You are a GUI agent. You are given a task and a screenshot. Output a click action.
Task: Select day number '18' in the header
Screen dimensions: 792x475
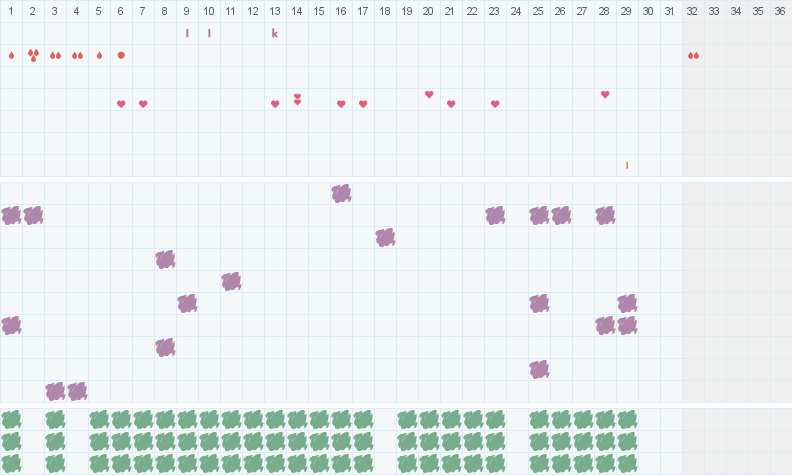pos(385,11)
